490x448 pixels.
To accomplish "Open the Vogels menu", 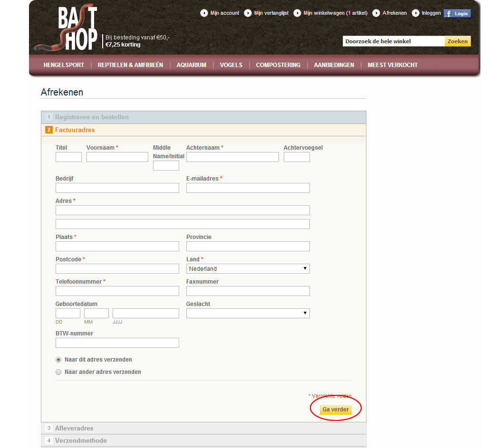I will (231, 65).
